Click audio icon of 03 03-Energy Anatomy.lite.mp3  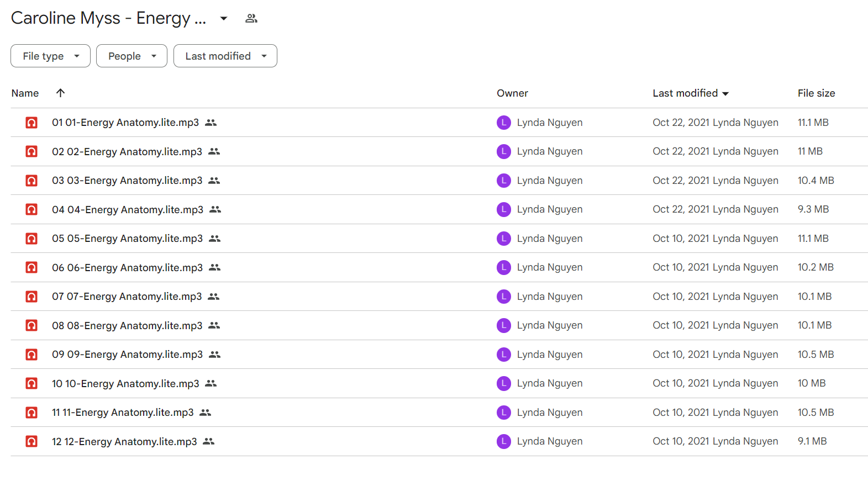pos(31,181)
